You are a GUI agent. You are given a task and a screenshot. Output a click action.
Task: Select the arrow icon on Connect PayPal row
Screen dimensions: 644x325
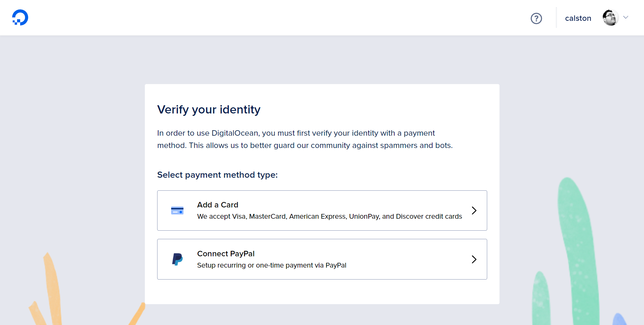pos(474,259)
